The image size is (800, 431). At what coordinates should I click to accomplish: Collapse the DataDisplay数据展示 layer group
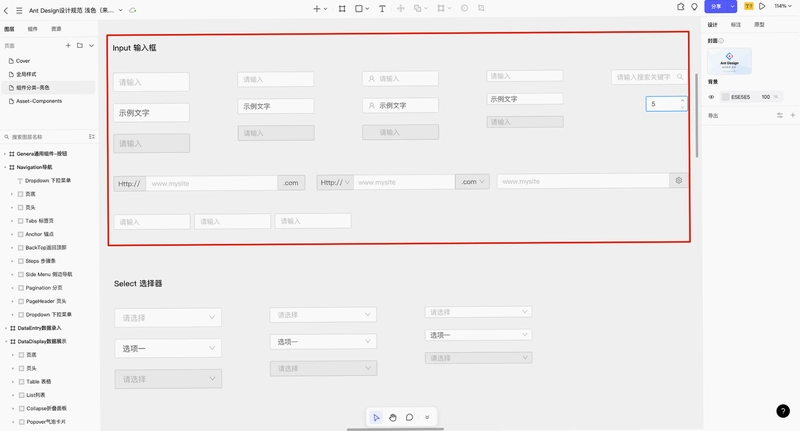5,341
